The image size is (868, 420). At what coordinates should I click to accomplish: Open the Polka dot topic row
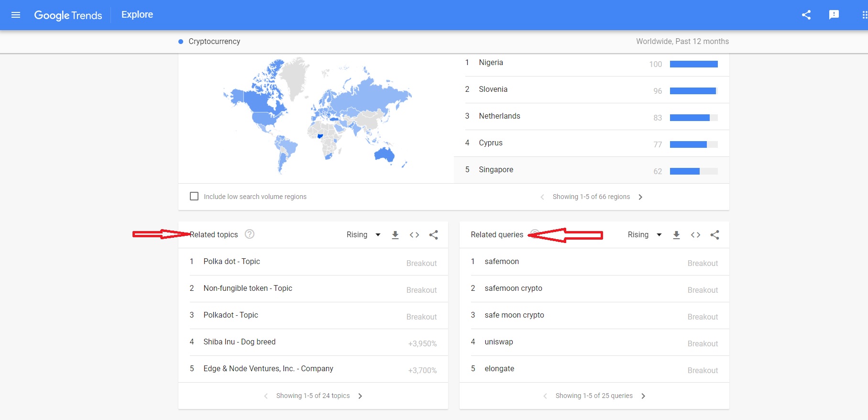point(313,262)
